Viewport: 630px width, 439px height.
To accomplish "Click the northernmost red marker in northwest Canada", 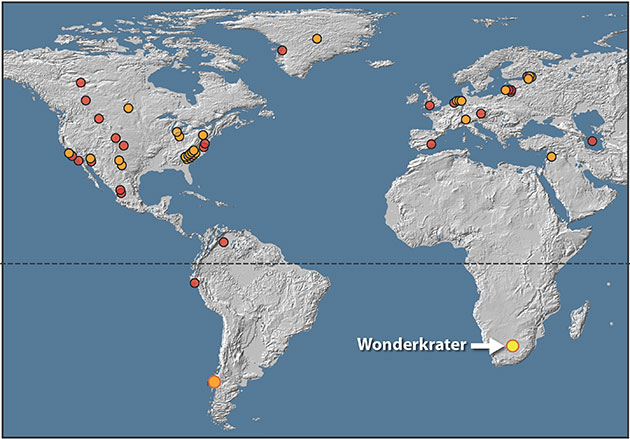I will [x=81, y=82].
